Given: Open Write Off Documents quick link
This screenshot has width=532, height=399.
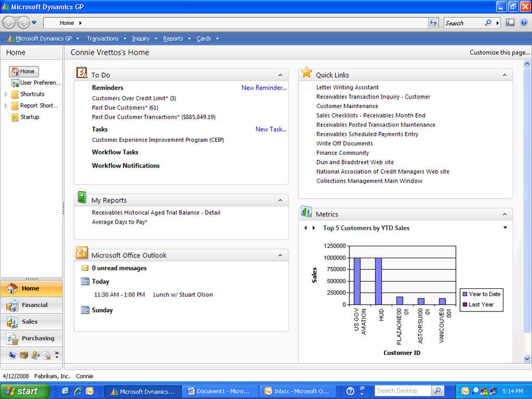Looking at the screenshot, I should pyautogui.click(x=344, y=143).
